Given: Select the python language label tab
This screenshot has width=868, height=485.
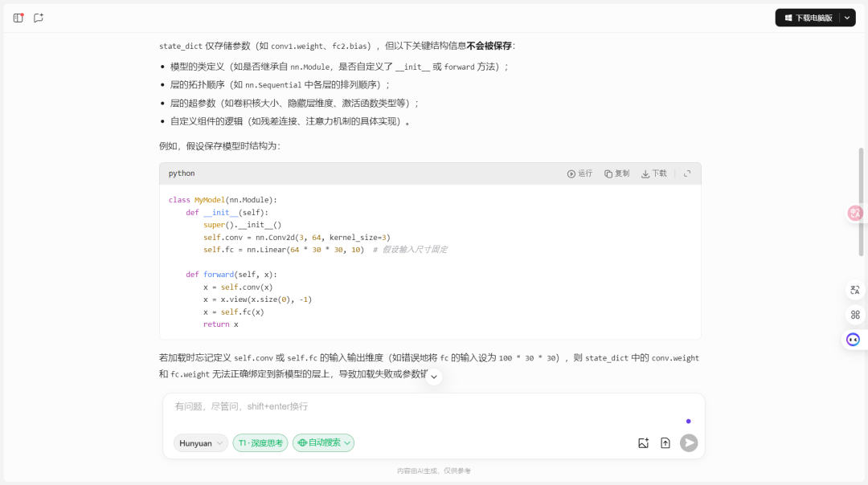Looking at the screenshot, I should [181, 173].
